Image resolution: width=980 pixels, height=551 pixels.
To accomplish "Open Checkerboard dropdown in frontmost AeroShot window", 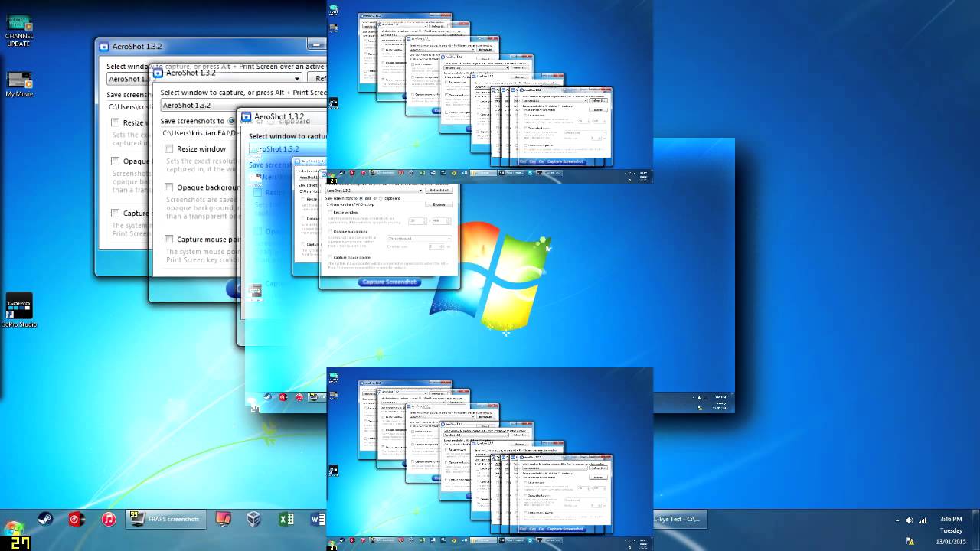I will point(419,239).
